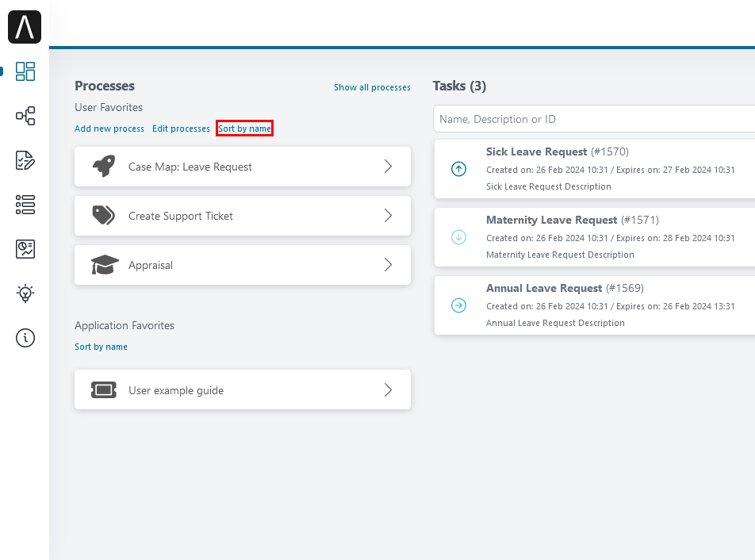Sort Application Favorites by name

(102, 347)
